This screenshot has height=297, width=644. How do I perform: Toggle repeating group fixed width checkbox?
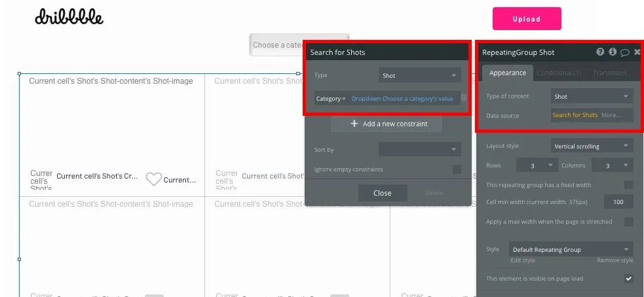(x=628, y=185)
